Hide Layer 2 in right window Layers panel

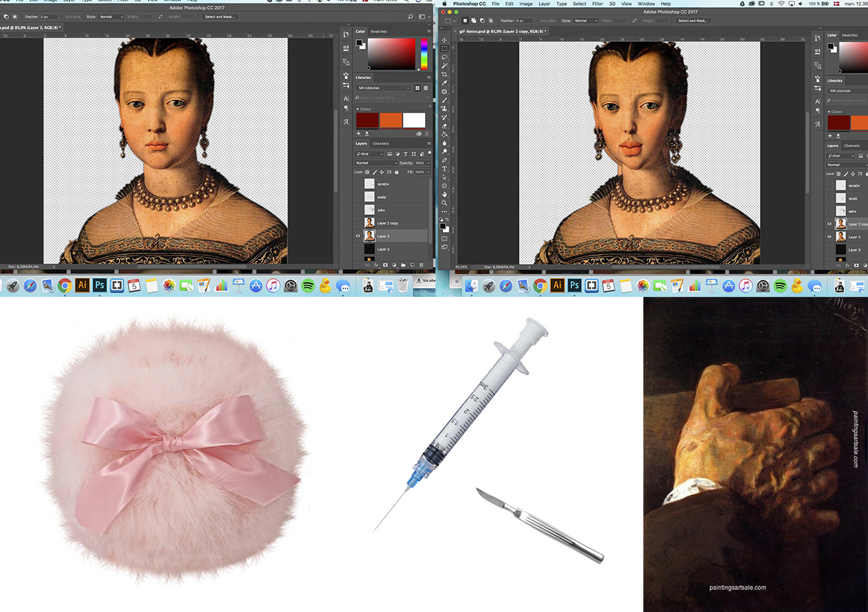pos(829,237)
